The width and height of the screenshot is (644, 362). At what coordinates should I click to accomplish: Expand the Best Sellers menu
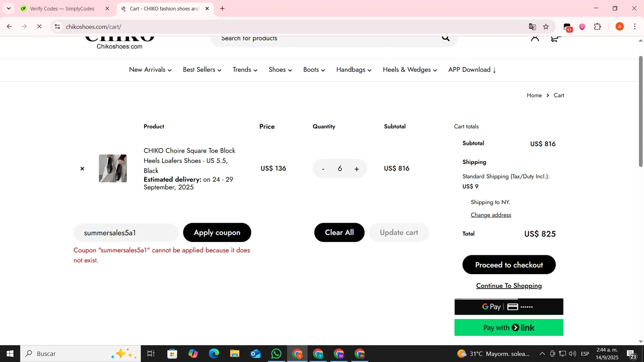click(202, 69)
